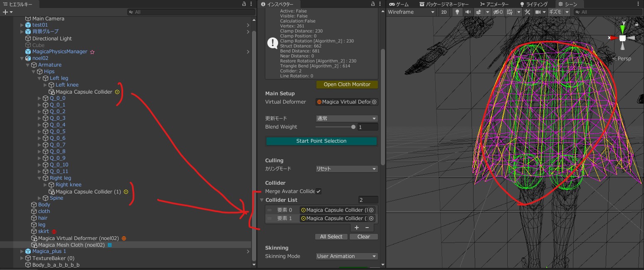644x270 pixels.
Task: Toggle scene lighting with the lightbulb icon
Action: pyautogui.click(x=458, y=12)
